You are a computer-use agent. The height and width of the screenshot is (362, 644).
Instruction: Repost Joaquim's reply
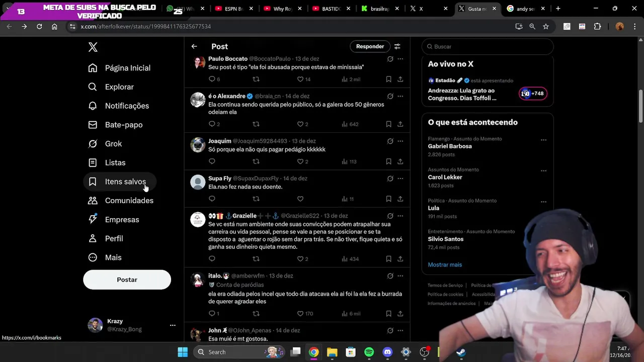pos(256,161)
